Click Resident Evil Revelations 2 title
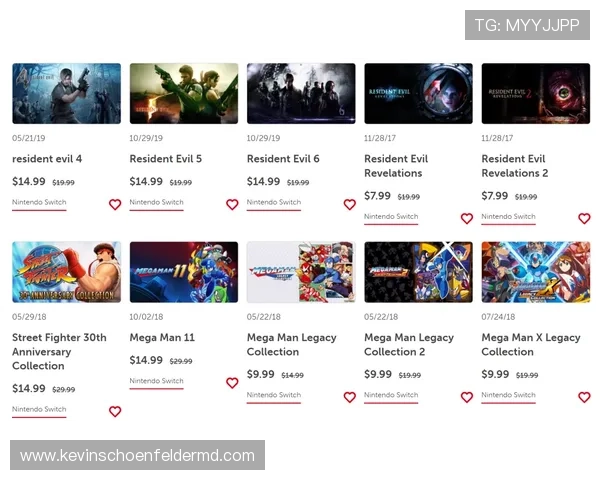This screenshot has height=480, width=600. (514, 165)
